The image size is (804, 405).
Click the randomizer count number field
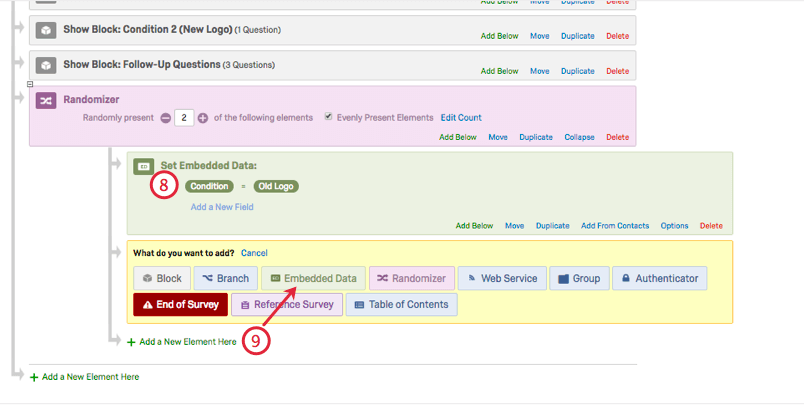click(184, 118)
